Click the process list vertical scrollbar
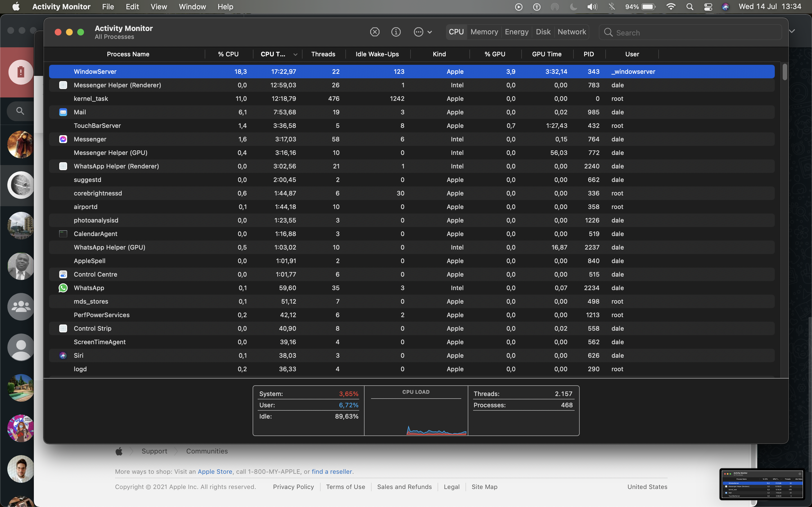Viewport: 812px width, 507px height. coord(784,72)
